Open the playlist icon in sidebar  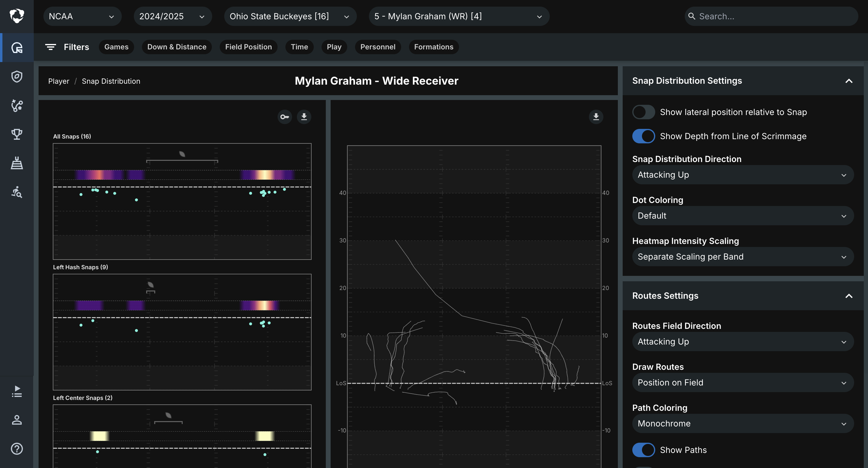pos(17,391)
